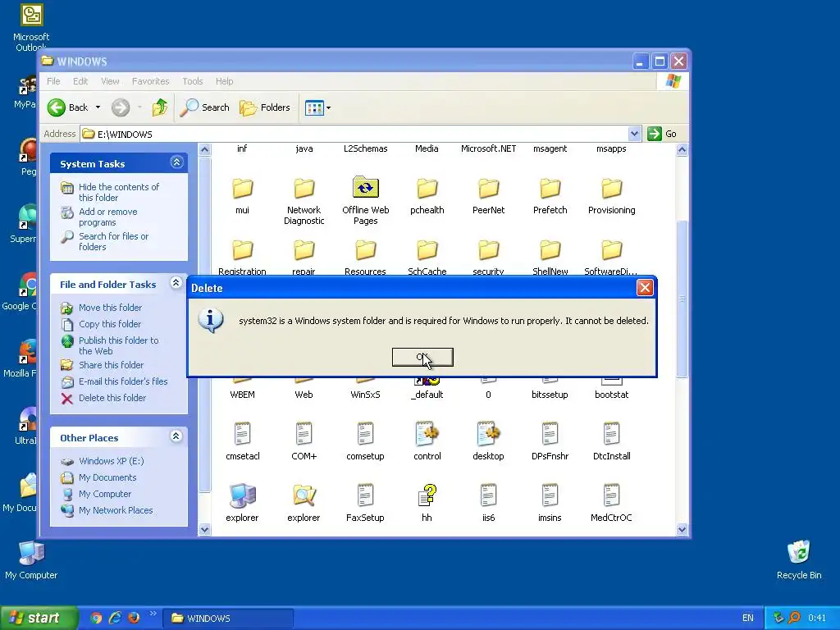Toggle the Folders pane button
Screen dimensions: 840x630
click(265, 107)
